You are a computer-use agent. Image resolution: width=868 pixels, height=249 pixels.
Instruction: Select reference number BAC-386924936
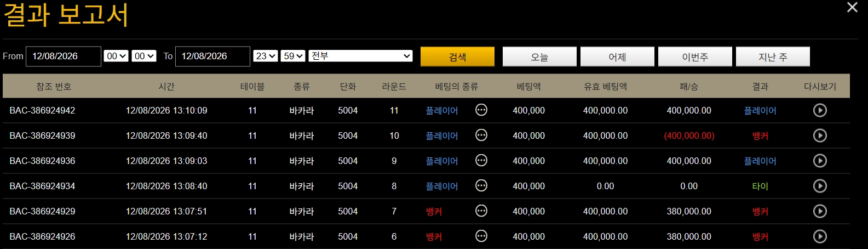pos(42,161)
